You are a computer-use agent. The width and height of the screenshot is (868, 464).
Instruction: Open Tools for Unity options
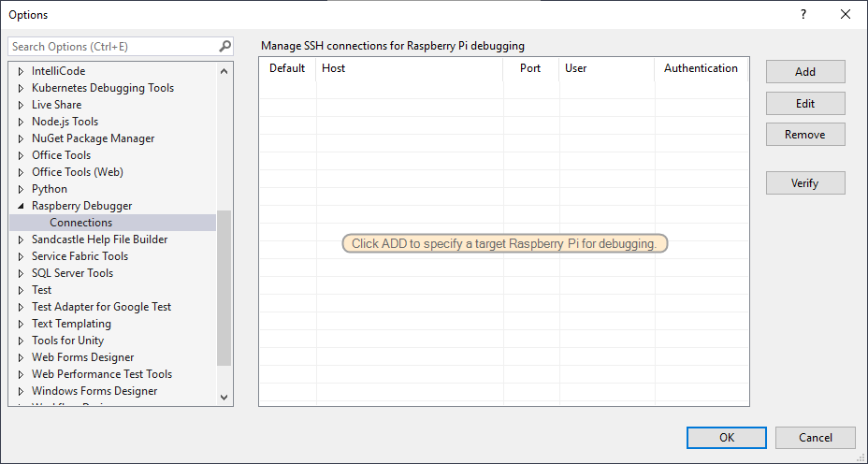[x=67, y=341]
